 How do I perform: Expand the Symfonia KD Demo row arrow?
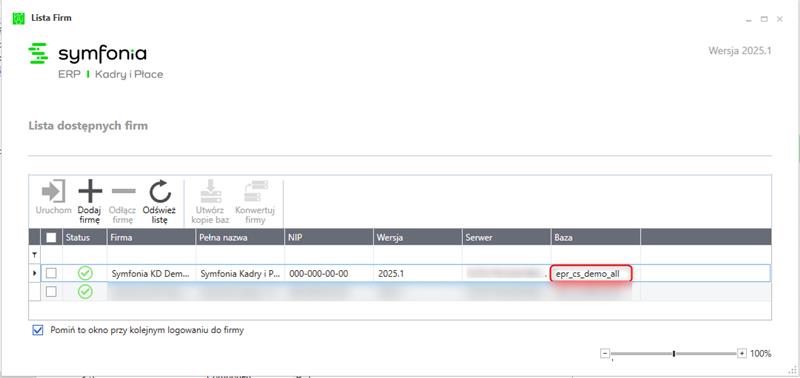(35, 273)
